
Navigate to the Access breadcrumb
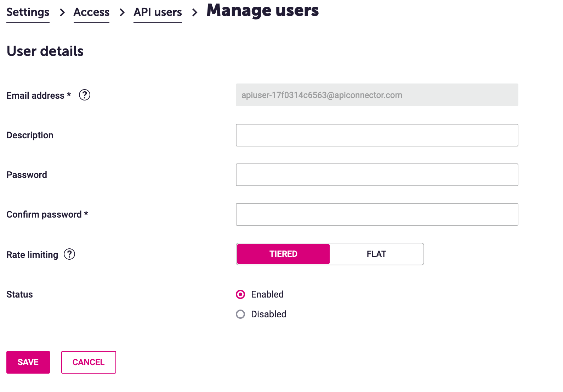pyautogui.click(x=91, y=12)
